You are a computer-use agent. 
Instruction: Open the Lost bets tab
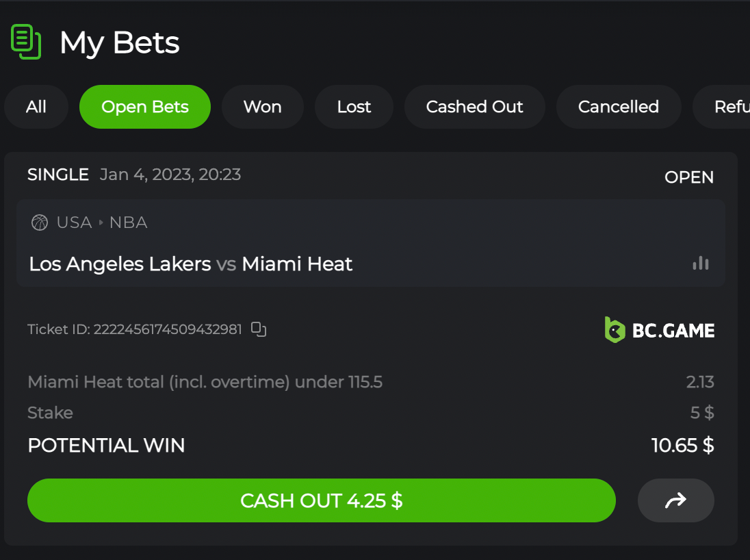[x=354, y=107]
